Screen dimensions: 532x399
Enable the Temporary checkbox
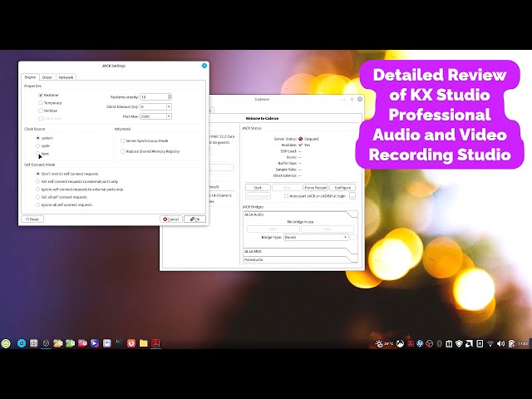(41, 103)
